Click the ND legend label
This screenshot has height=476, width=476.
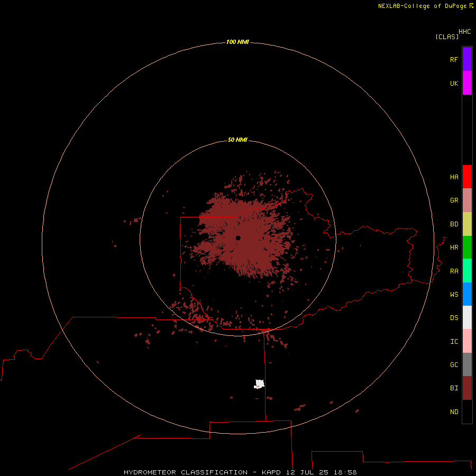coord(454,412)
